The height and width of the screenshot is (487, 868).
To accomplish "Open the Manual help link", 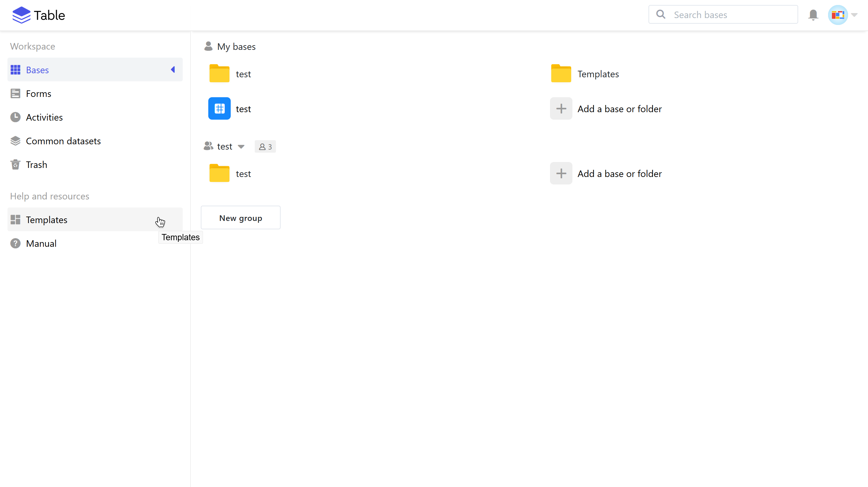I will [x=41, y=244].
